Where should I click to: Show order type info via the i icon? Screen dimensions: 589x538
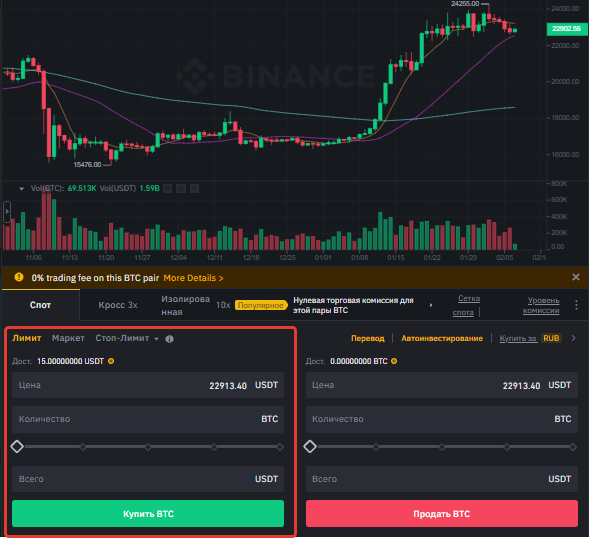[169, 339]
